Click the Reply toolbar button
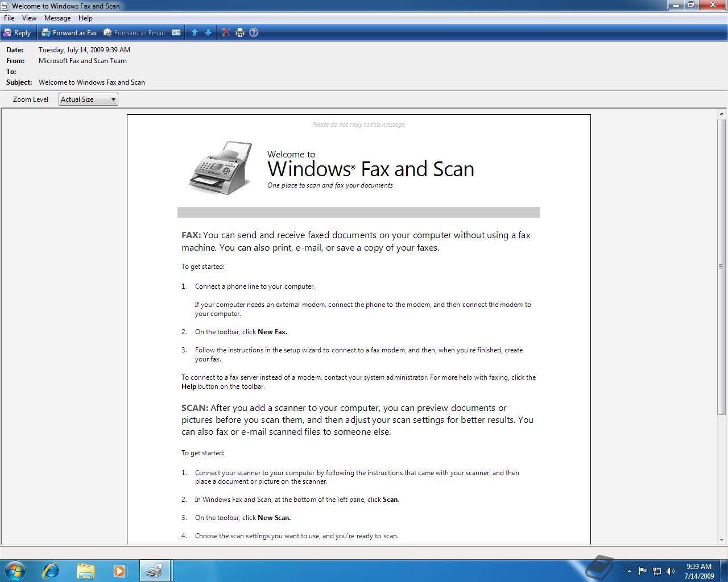 tap(17, 32)
